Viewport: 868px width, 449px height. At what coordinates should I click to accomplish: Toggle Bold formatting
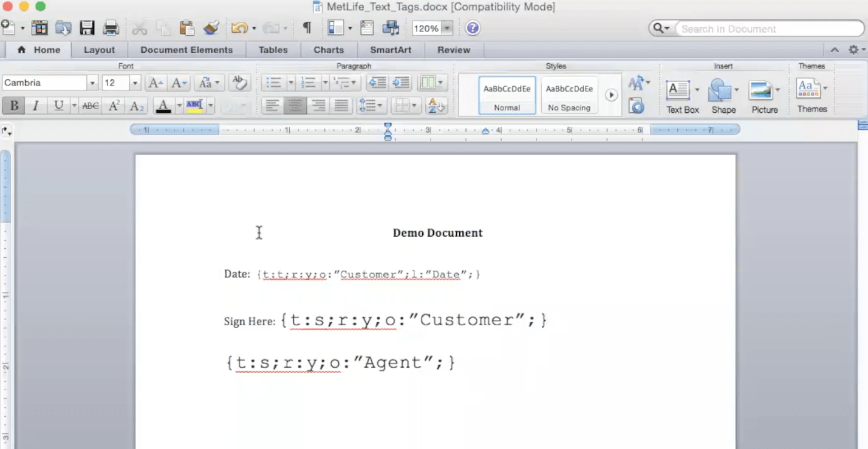(13, 106)
